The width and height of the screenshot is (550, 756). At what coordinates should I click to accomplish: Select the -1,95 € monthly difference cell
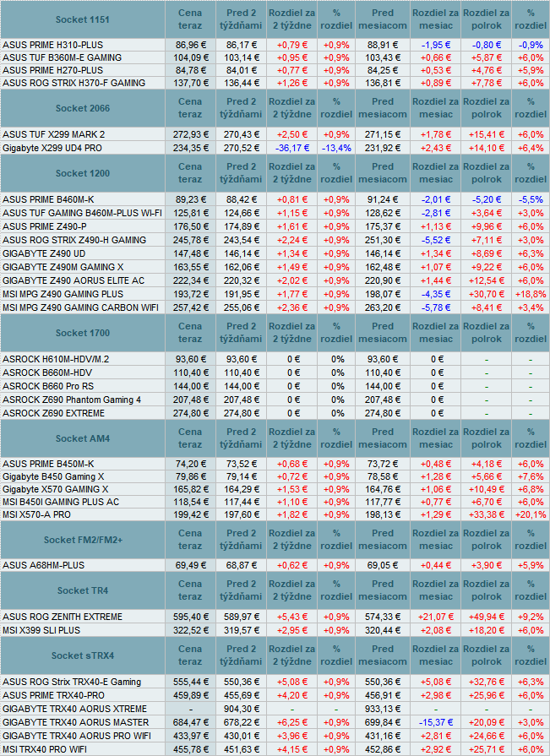[x=436, y=45]
